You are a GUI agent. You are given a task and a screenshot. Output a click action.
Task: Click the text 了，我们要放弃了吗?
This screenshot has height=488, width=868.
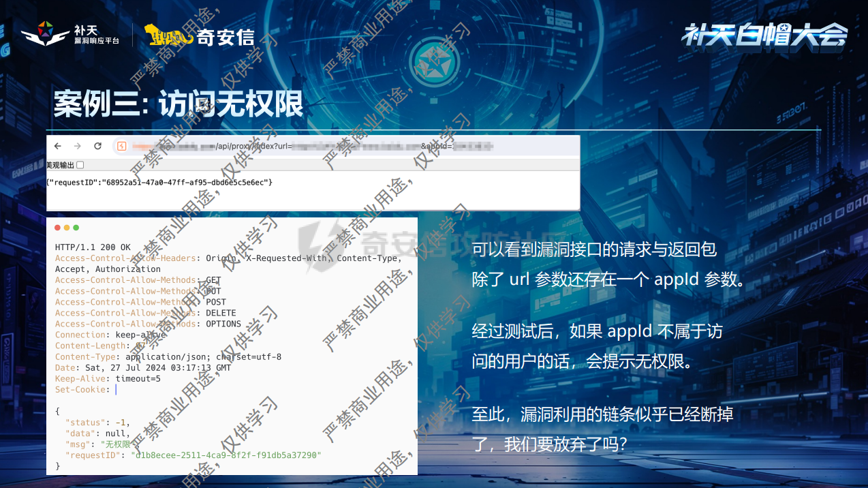pos(549,444)
